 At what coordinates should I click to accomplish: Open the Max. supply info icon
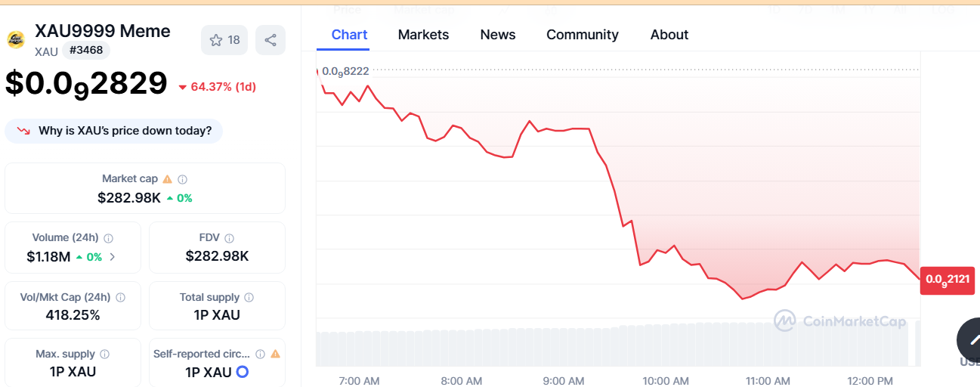pos(104,354)
